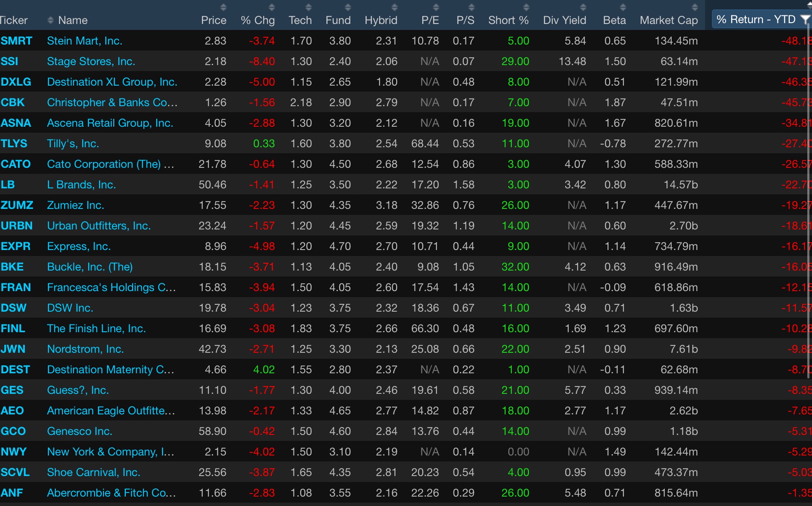The image size is (812, 506).
Task: Open ticker SSI
Action: [9, 61]
